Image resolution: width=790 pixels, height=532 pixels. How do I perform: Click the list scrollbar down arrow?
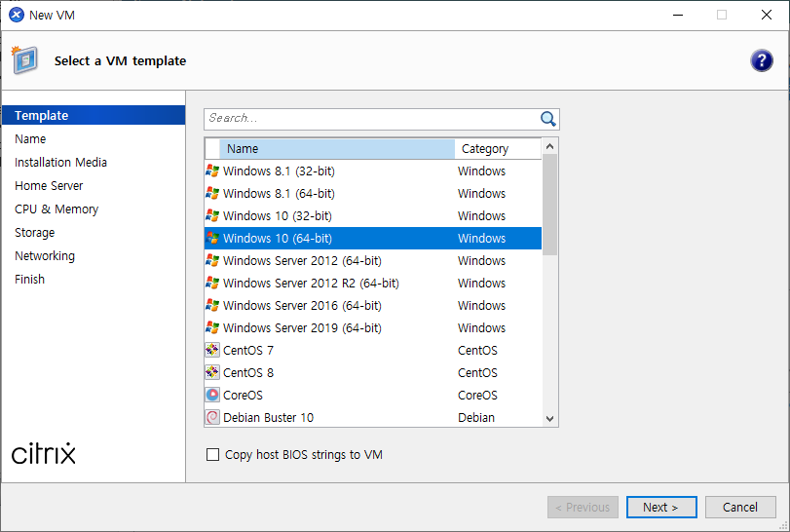(x=549, y=419)
